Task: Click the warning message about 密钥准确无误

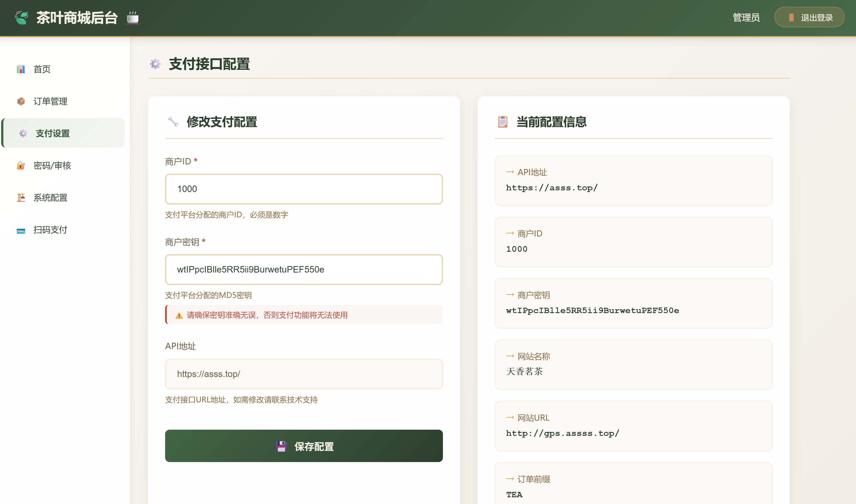Action: point(303,315)
